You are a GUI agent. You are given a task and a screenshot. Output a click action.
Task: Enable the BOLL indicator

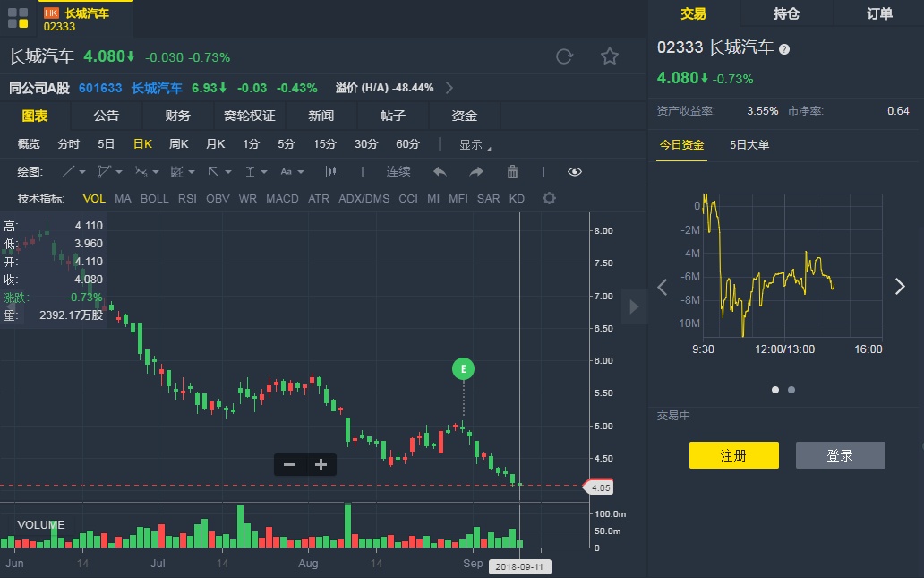click(x=154, y=199)
